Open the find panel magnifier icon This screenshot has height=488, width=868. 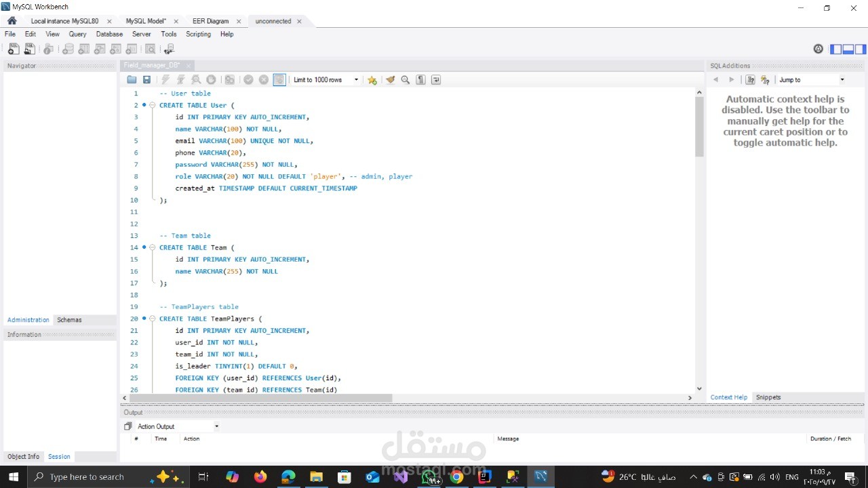click(406, 80)
